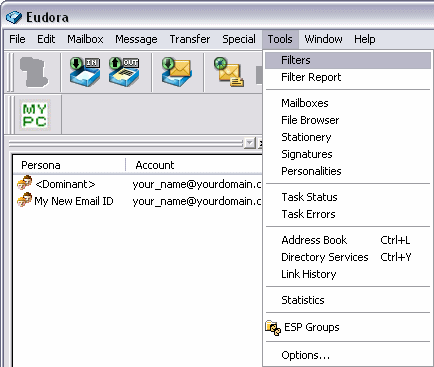Choose Task Errors menu entry
434x367 pixels.
(348, 214)
